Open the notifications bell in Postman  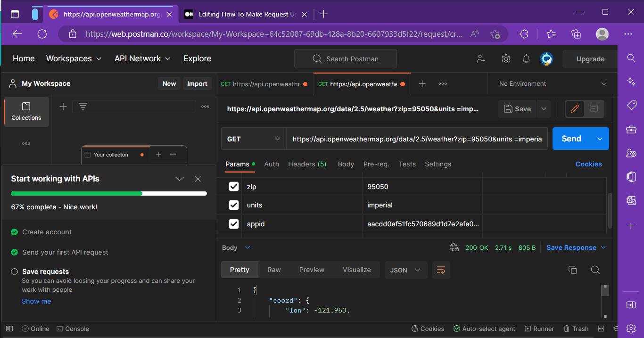[526, 59]
